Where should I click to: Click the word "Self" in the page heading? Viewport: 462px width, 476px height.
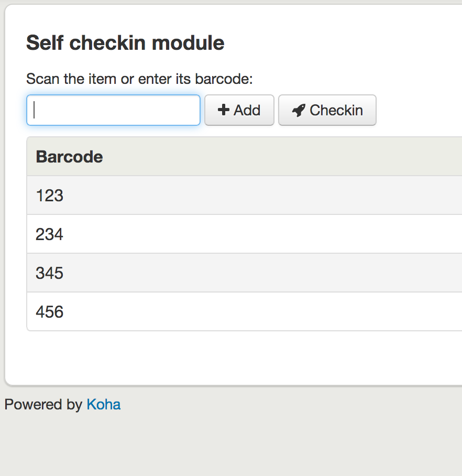click(45, 43)
